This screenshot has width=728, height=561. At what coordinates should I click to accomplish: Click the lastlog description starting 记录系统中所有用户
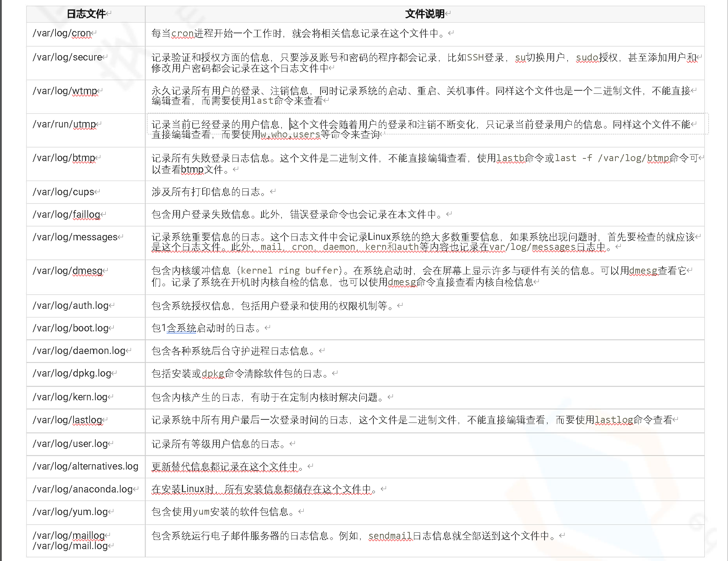[x=412, y=420]
